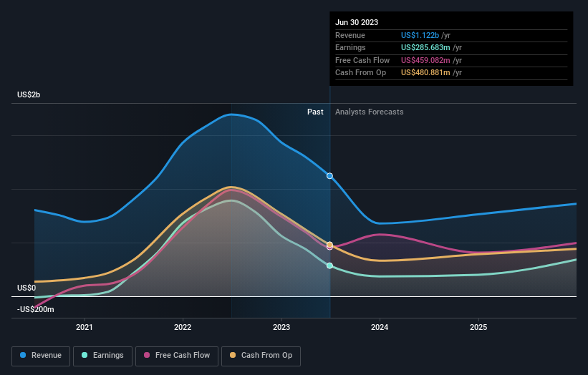Image resolution: width=588 pixels, height=375 pixels.
Task: Click the blue dot in Revenue legend
Action: [23, 355]
